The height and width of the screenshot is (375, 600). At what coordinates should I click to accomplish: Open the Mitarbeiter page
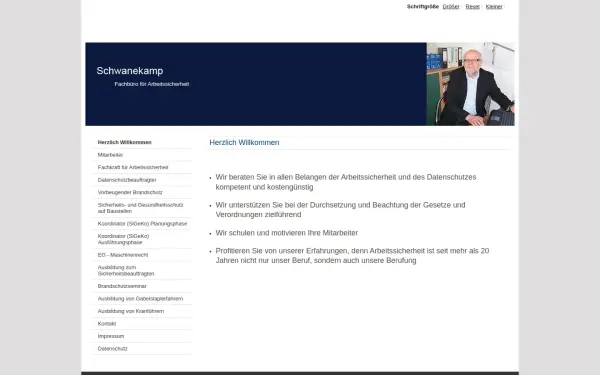[110, 155]
